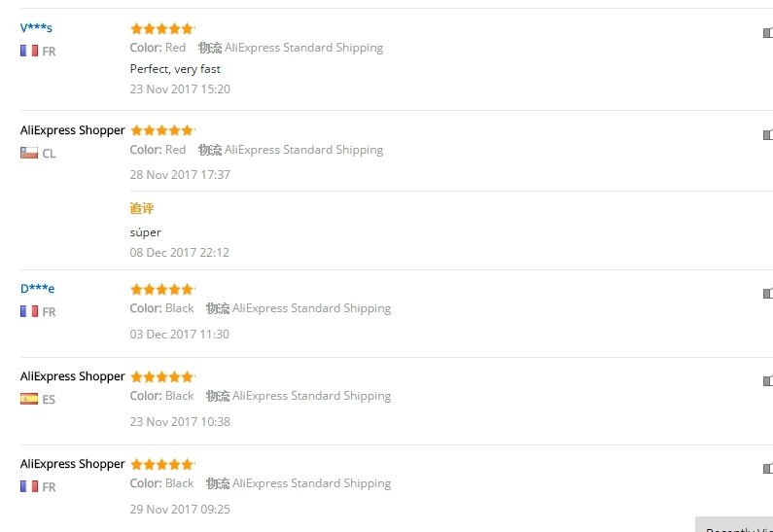
Task: Open the Recently Viewed panel button
Action: coord(735,525)
